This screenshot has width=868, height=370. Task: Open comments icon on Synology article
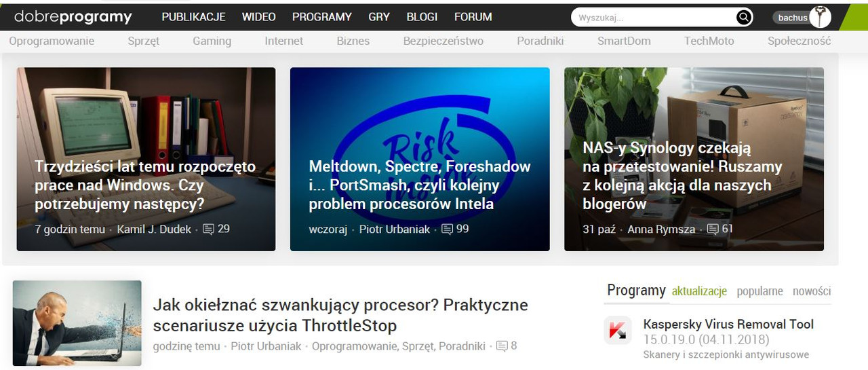(713, 229)
